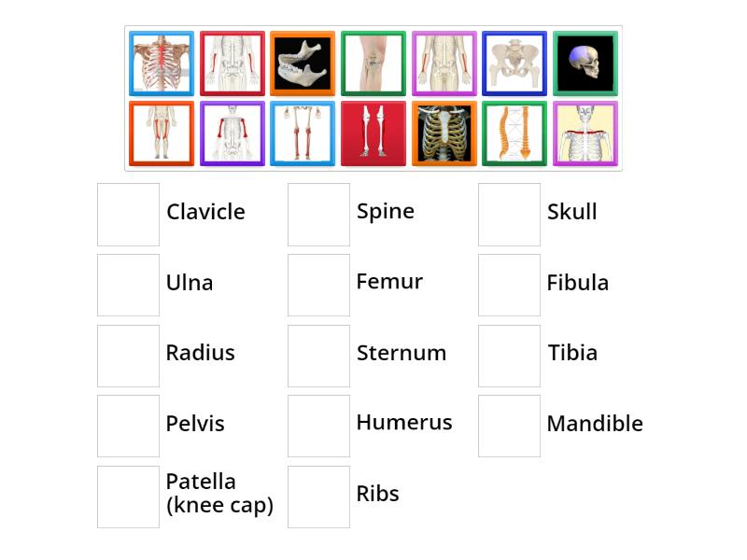Click the lower leg bones image in red frame

(373, 133)
